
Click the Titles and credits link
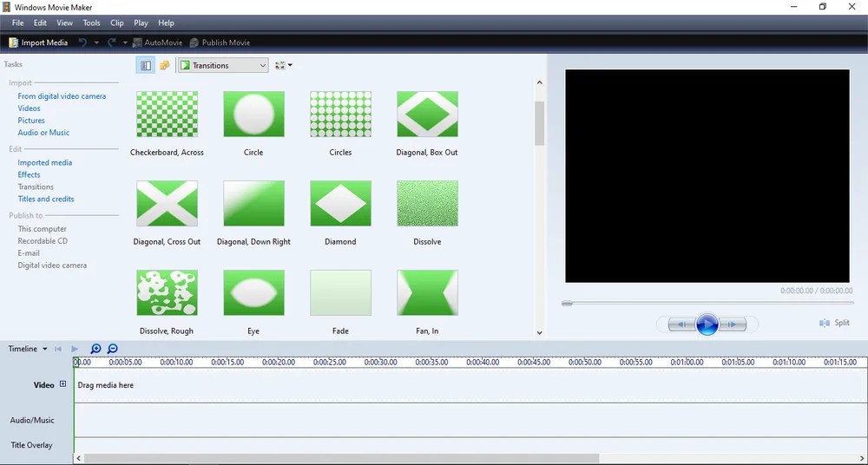[46, 199]
